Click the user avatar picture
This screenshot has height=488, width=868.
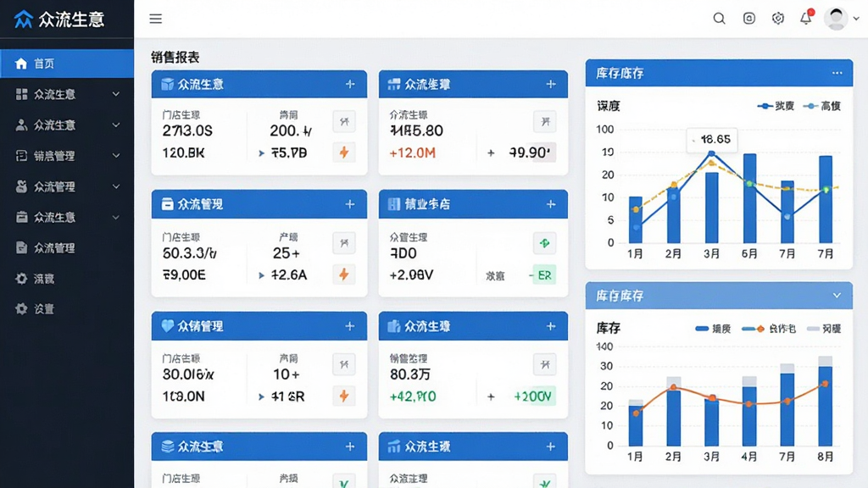836,19
